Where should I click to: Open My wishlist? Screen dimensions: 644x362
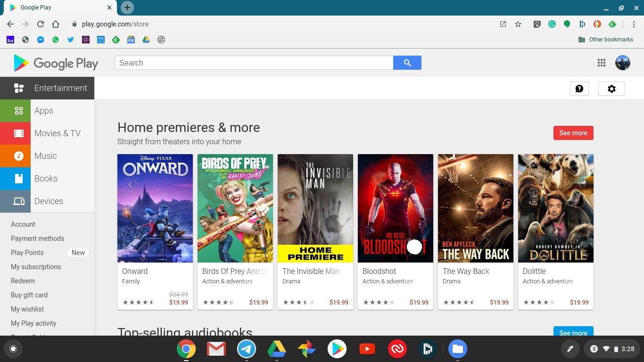click(27, 309)
